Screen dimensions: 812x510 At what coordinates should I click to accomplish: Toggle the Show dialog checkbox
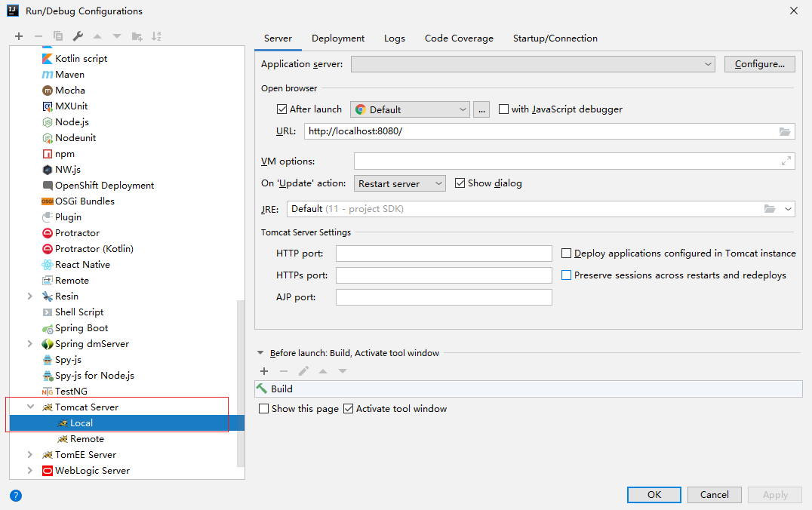(x=460, y=183)
